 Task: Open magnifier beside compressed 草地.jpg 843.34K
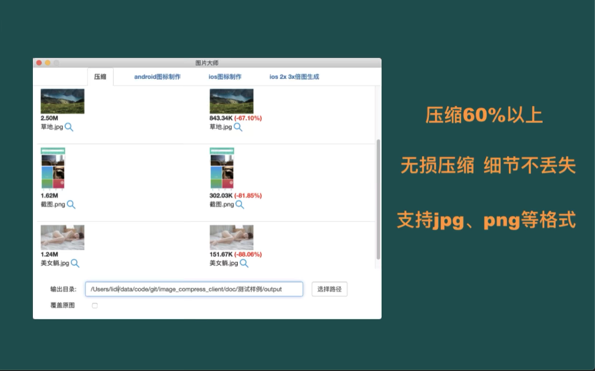coord(238,127)
